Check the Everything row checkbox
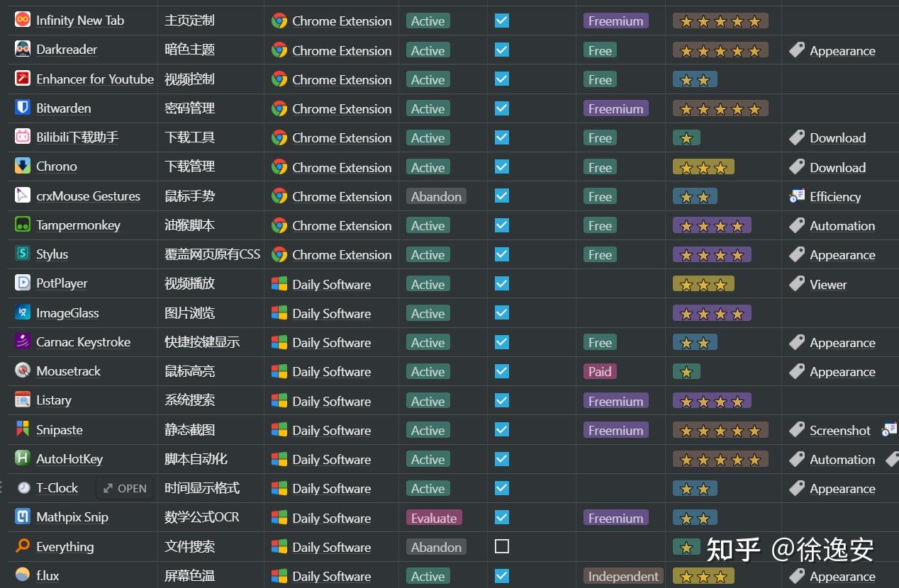The width and height of the screenshot is (899, 588). coord(502,546)
